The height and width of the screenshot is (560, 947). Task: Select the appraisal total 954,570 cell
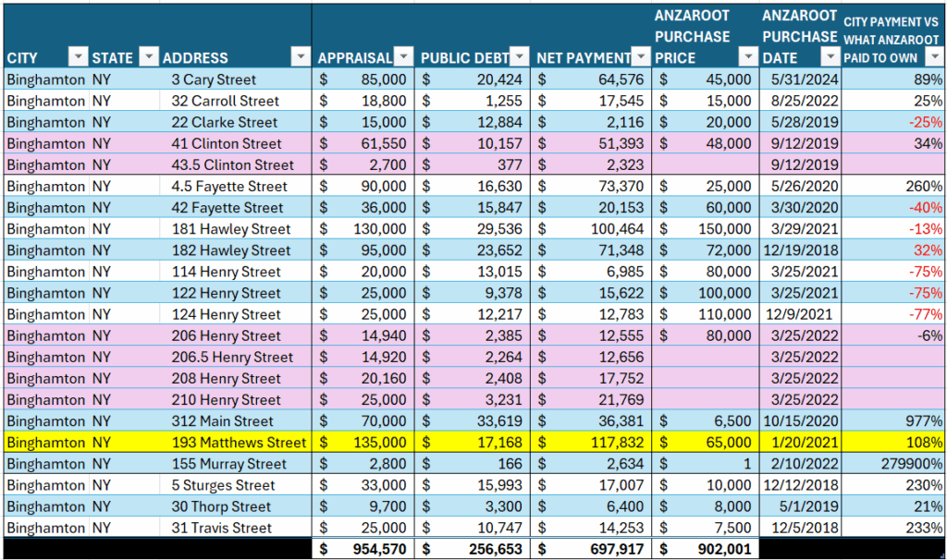point(363,550)
